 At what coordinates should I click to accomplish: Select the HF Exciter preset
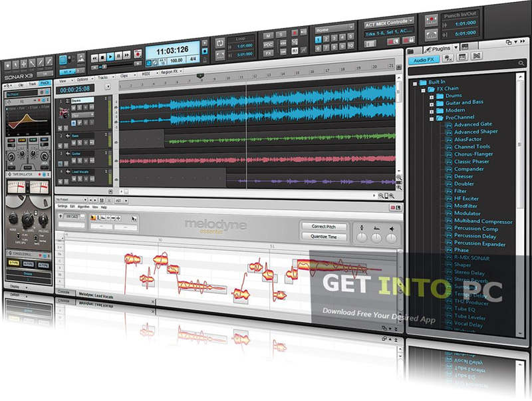click(x=467, y=198)
